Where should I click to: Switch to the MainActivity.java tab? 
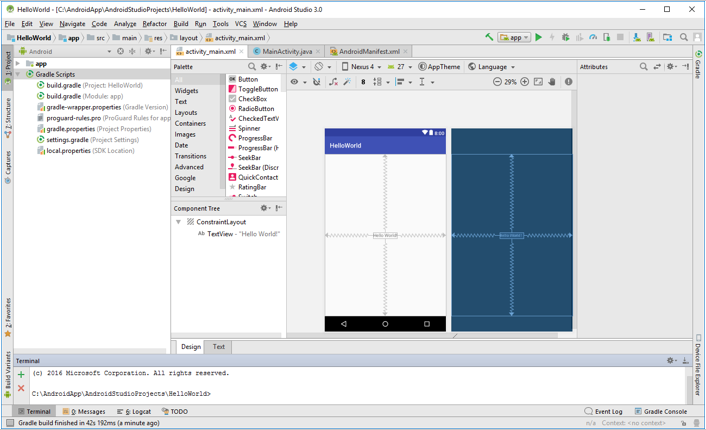click(286, 51)
